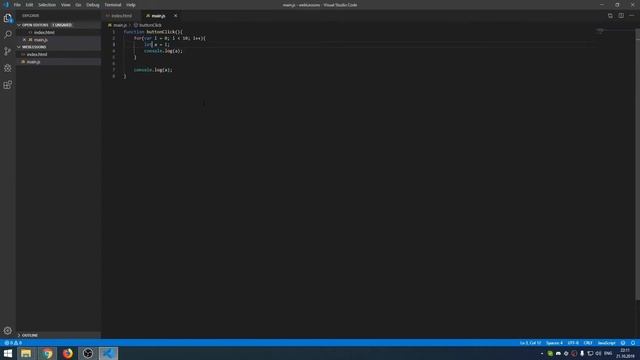
Task: Open the Debug menu
Action: [93, 5]
